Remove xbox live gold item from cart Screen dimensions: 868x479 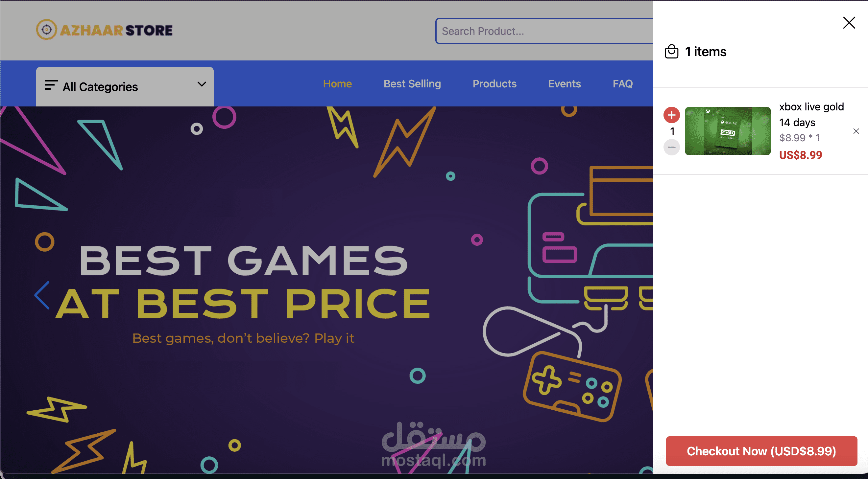tap(856, 131)
